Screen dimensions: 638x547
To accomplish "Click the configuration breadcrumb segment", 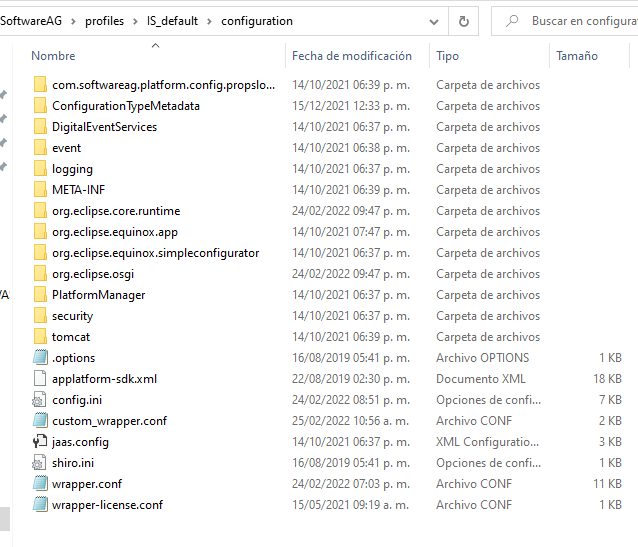I will [257, 21].
